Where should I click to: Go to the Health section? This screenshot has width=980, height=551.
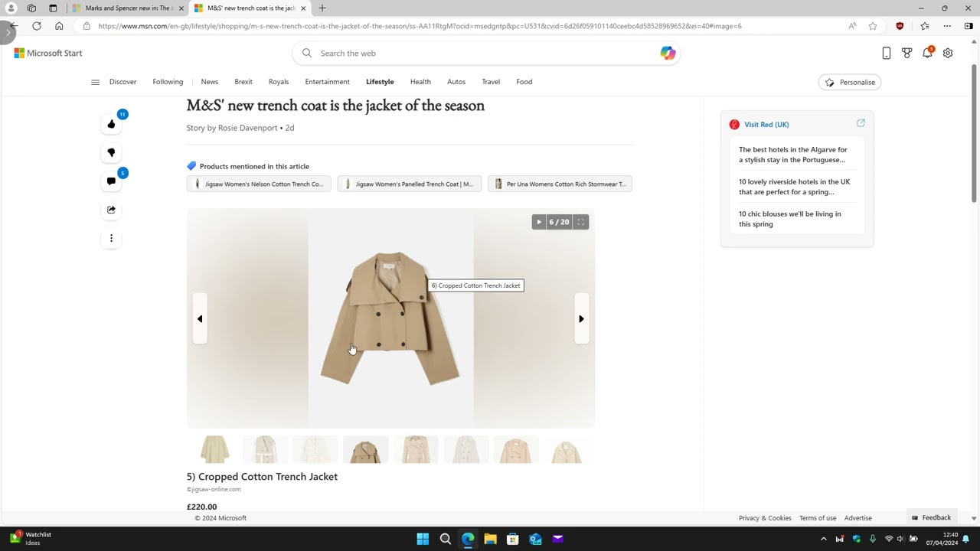click(x=420, y=82)
